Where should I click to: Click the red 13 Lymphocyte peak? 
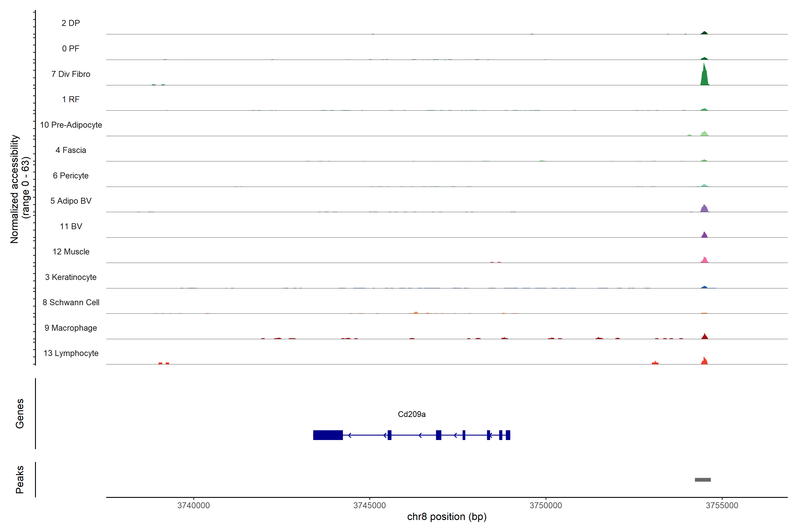click(x=704, y=361)
